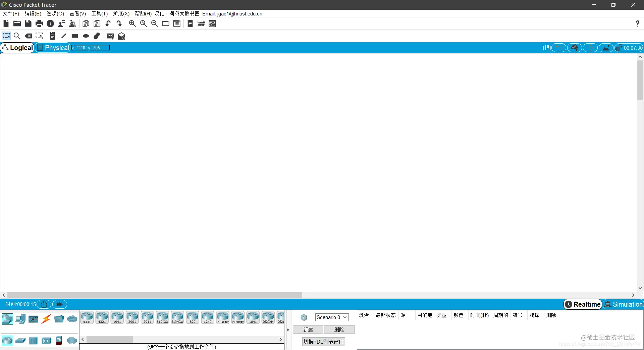Click the workspace horizontal scrollbar
644x350 pixels.
155,295
